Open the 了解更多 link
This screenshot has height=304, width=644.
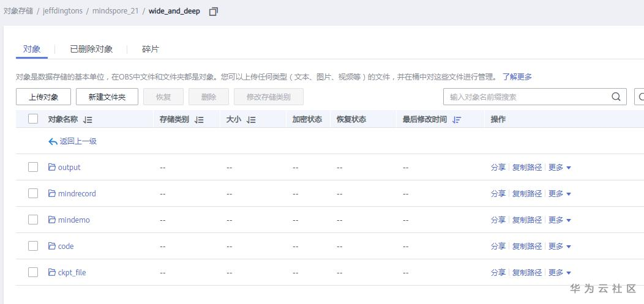click(x=517, y=76)
